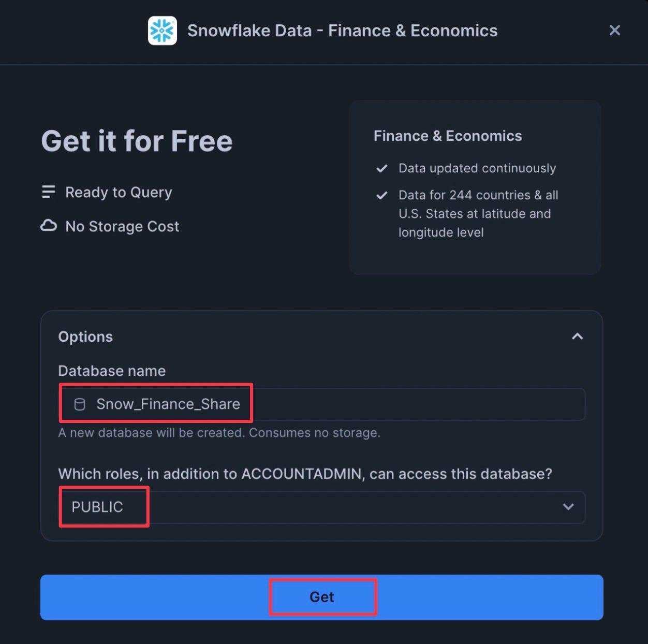Click the Snowflake logo icon

pyautogui.click(x=162, y=31)
